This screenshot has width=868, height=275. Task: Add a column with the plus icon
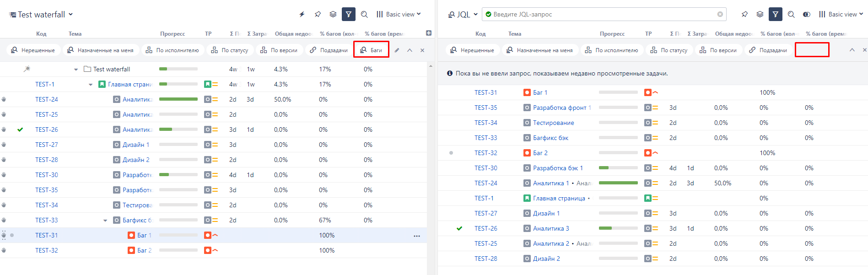(x=429, y=33)
